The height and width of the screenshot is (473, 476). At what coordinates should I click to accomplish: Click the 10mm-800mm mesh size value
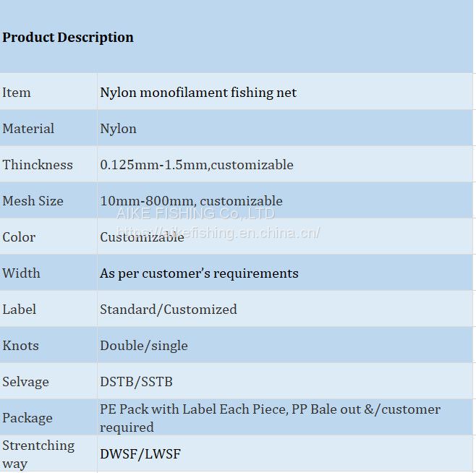click(x=191, y=201)
